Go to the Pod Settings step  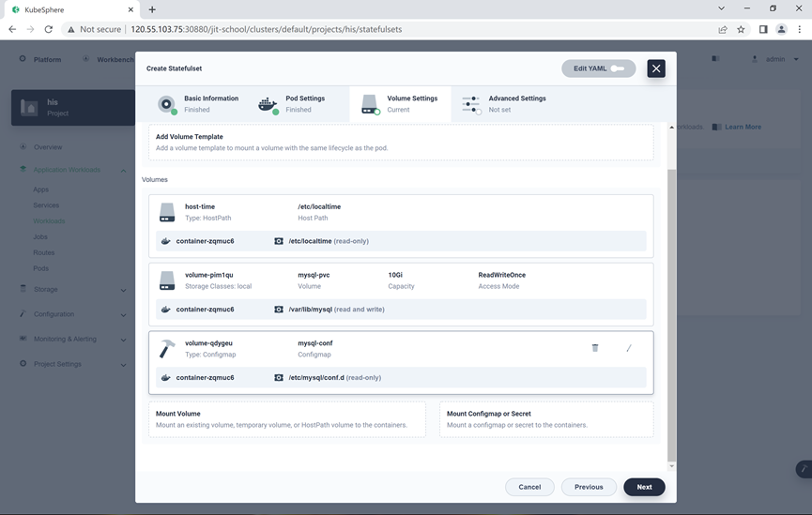(x=299, y=104)
